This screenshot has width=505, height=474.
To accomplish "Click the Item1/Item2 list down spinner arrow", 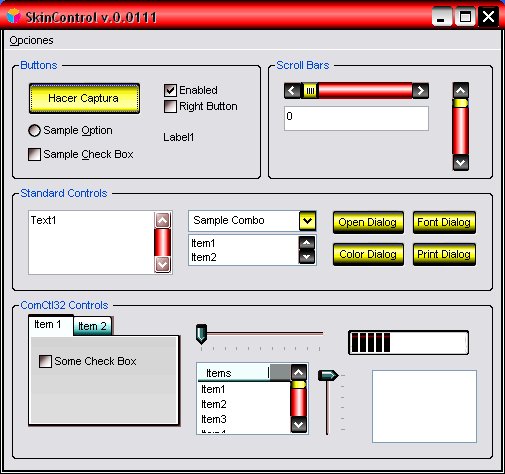I will click(x=307, y=257).
